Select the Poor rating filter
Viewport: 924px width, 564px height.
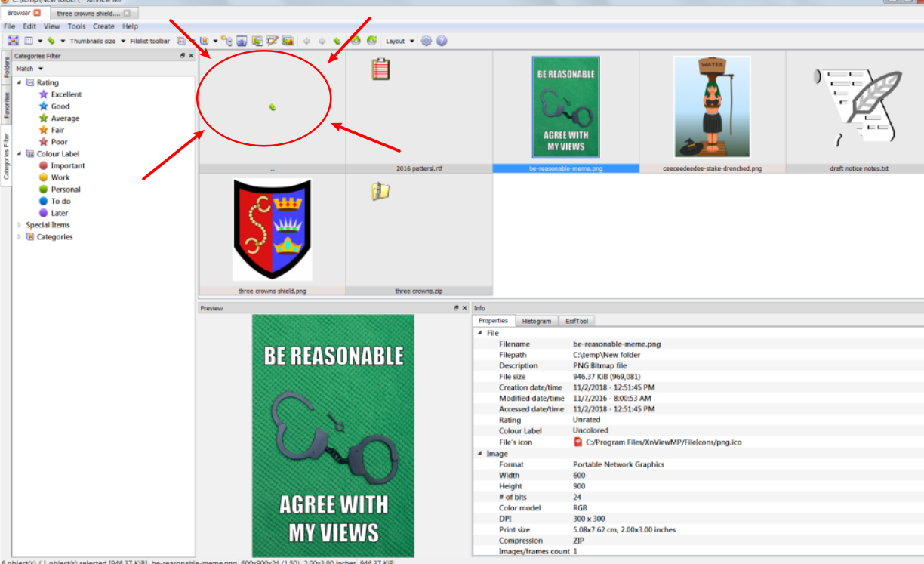pos(53,142)
